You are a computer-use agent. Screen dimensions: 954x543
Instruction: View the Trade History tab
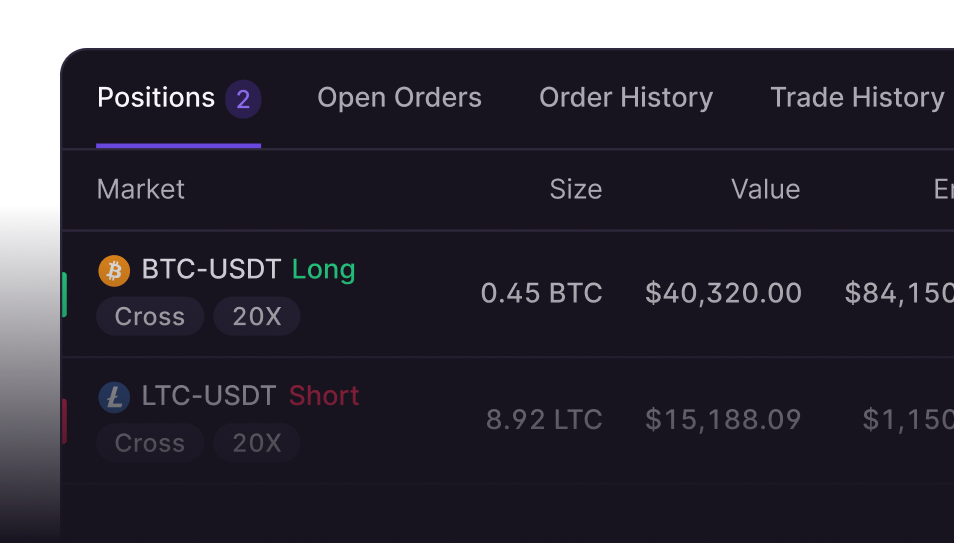pos(857,98)
